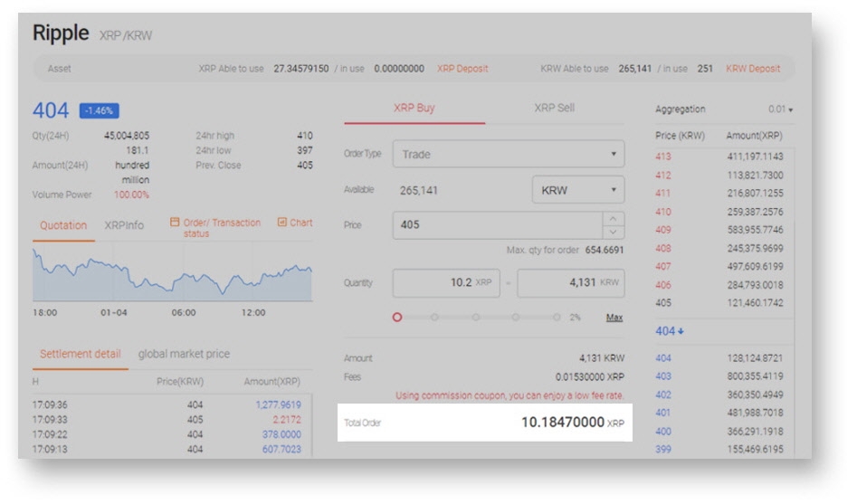Open the Settlement detail tab
857x504 pixels.
point(81,354)
